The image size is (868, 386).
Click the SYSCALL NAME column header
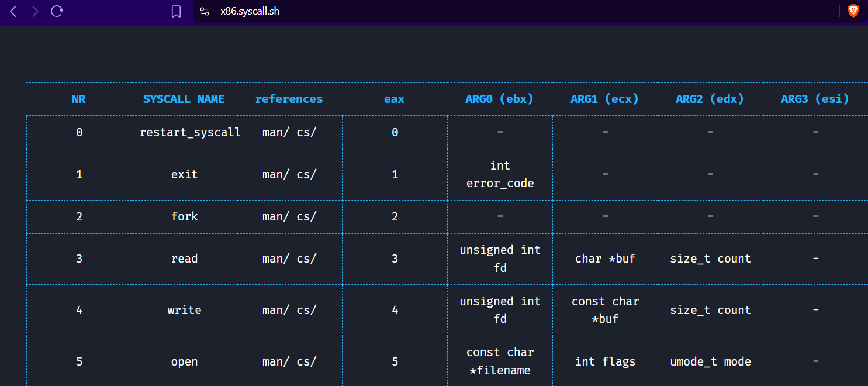click(x=184, y=99)
